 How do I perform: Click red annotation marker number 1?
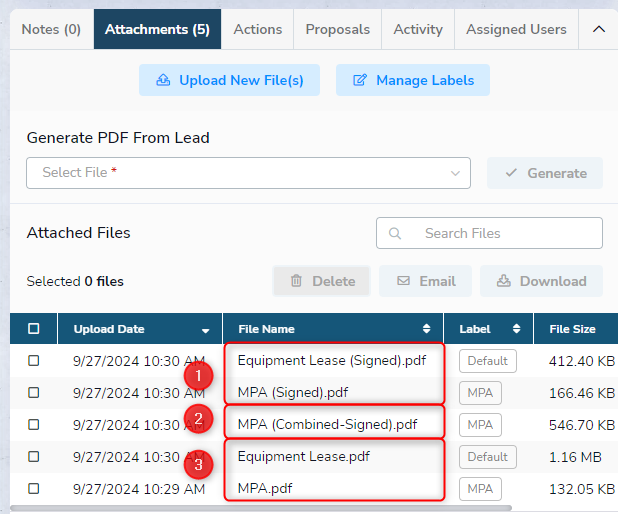click(x=199, y=376)
